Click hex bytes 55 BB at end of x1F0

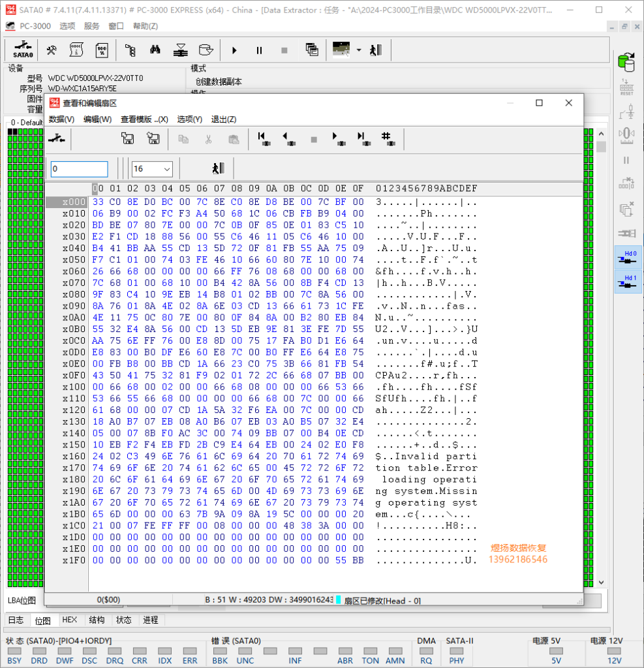point(350,560)
